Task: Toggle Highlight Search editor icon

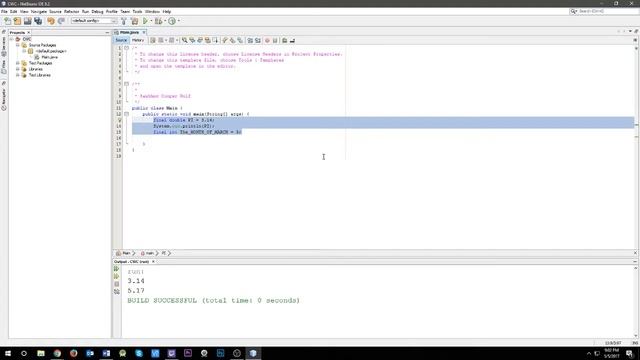Action: tap(208, 40)
